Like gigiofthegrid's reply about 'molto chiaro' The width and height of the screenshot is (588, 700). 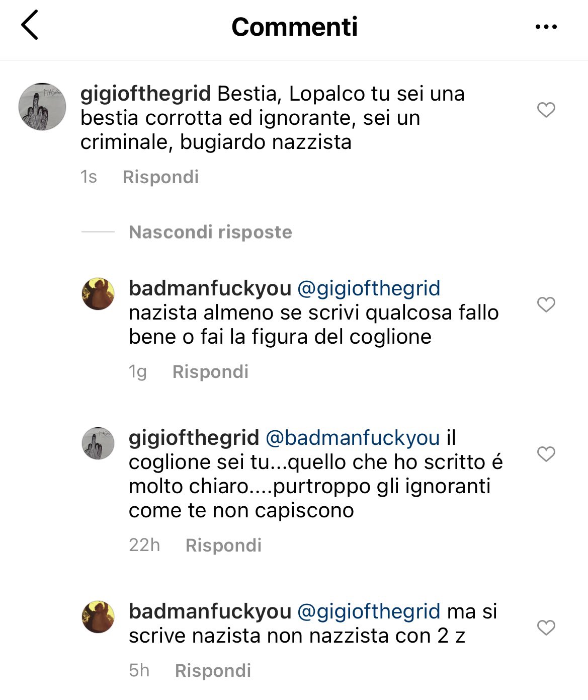546,453
